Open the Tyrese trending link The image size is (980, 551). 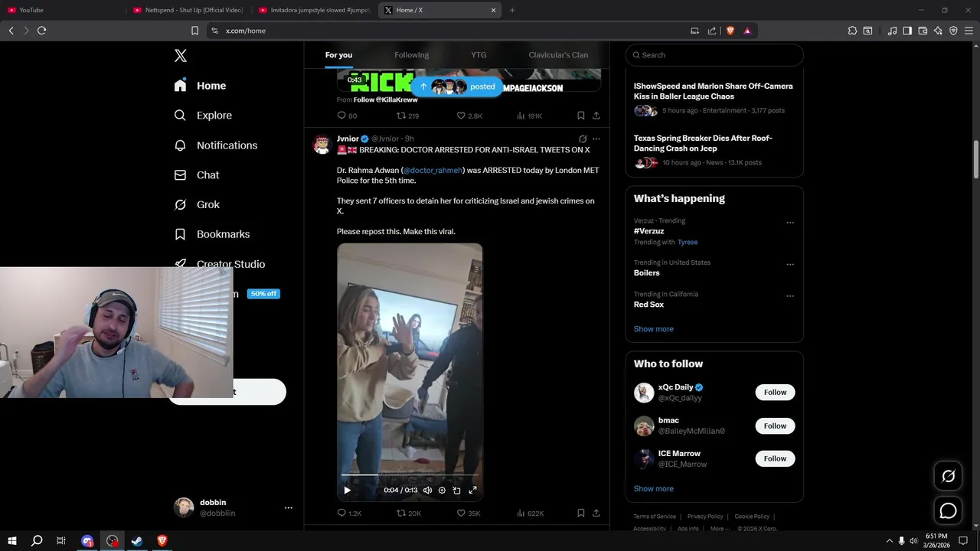coord(688,243)
